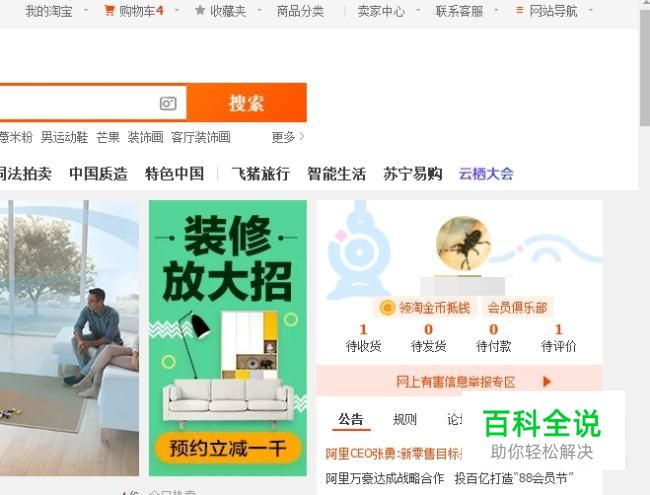
Task: Switch to the 公告 tab
Action: pos(351,420)
